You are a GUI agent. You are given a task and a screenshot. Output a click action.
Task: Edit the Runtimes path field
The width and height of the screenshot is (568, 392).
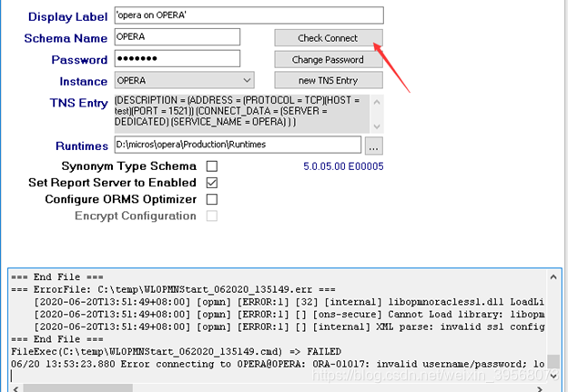click(238, 145)
